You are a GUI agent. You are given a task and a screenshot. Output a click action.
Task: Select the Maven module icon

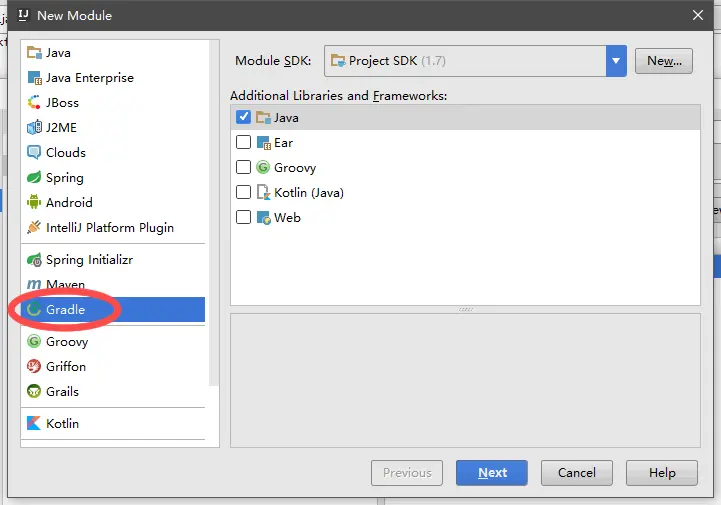[x=34, y=285]
